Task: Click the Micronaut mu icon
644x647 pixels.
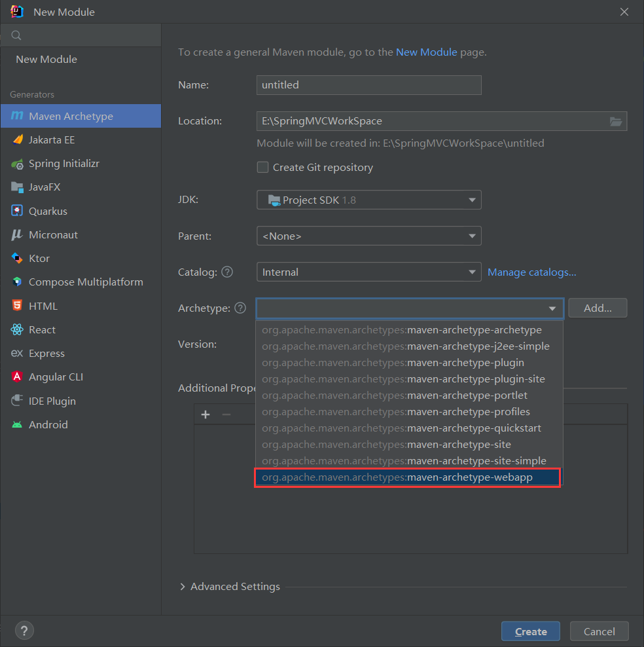Action: pos(17,235)
